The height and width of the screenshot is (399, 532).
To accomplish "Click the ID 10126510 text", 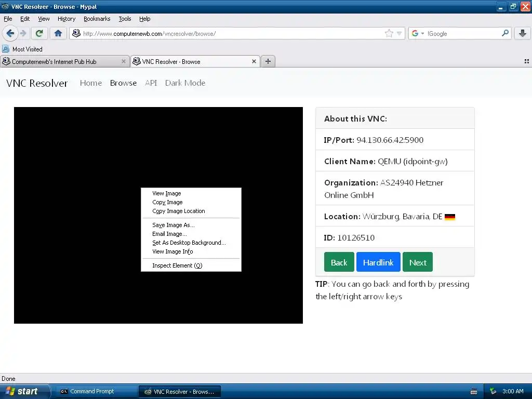I will (349, 238).
